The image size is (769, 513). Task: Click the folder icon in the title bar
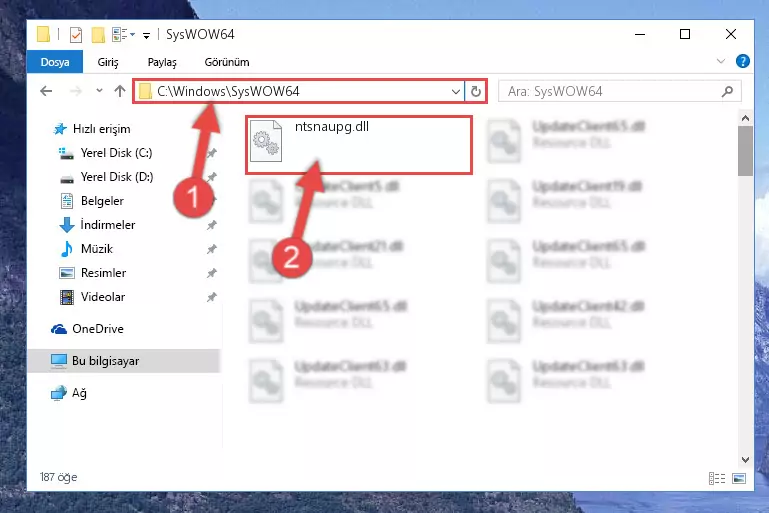click(x=43, y=34)
